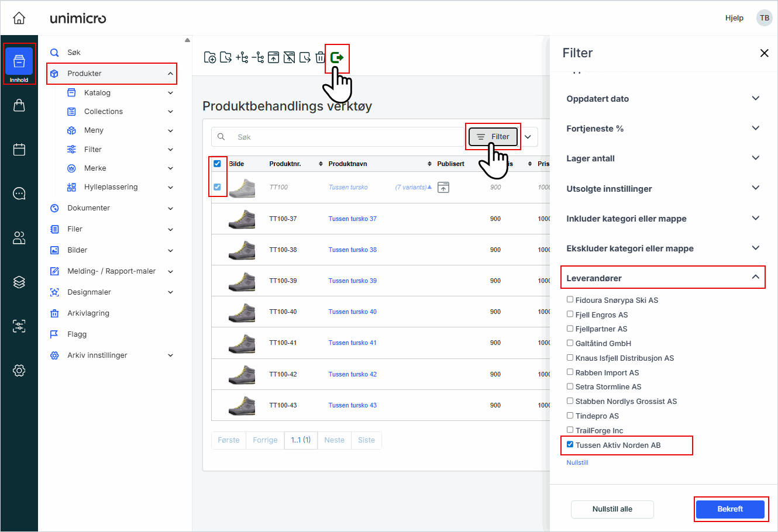778x532 pixels.
Task: Click the Nullstill alle button
Action: pos(612,509)
